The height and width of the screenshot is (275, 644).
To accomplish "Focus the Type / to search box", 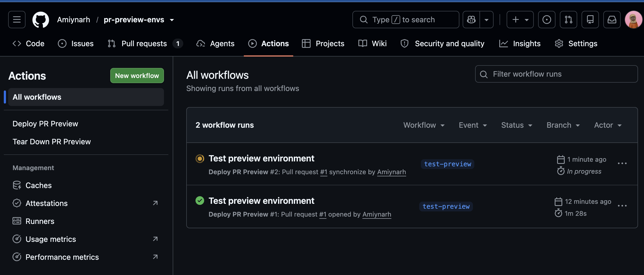I will (406, 20).
